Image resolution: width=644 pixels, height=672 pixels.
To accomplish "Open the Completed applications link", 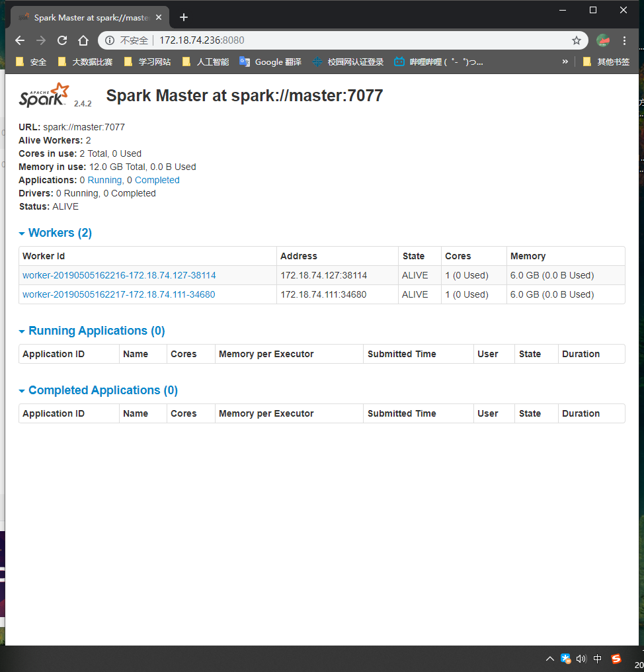I will 157,180.
